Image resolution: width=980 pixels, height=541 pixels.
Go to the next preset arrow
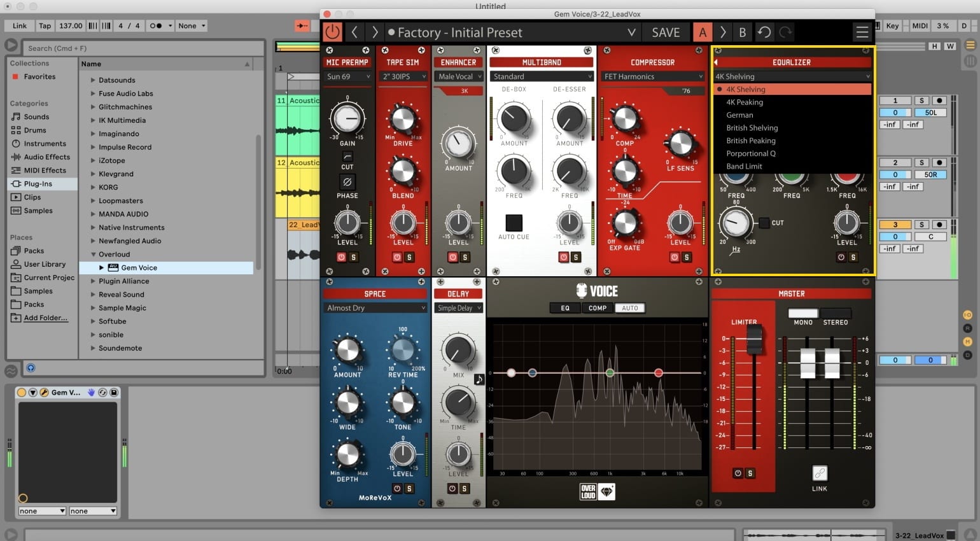click(x=375, y=32)
